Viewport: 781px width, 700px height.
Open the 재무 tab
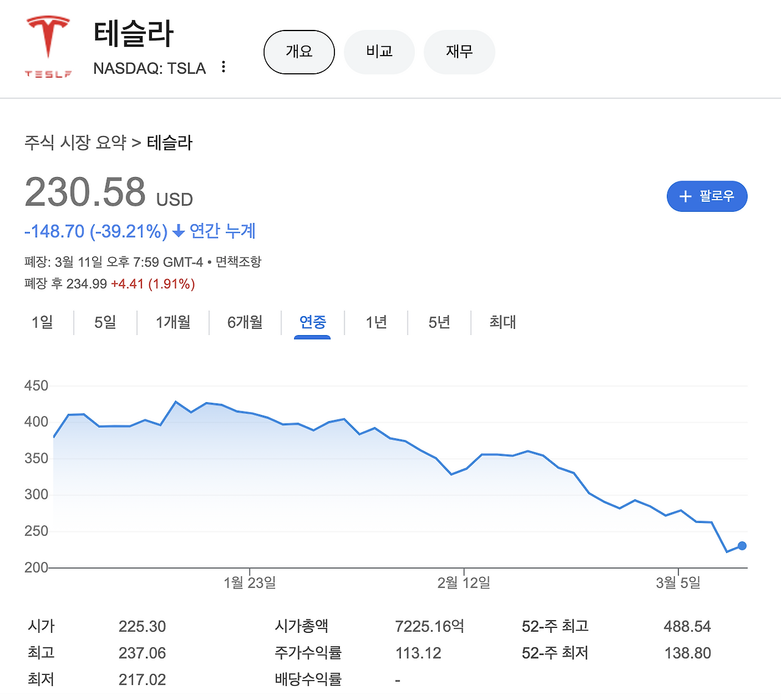459,52
